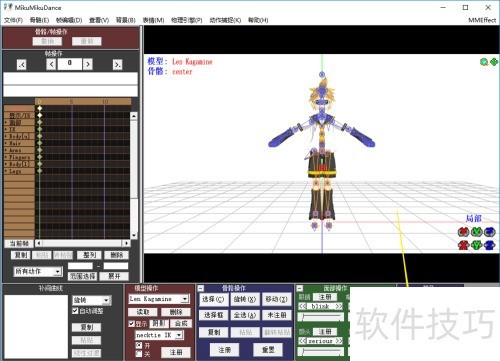Click the range start frame field
This screenshot has height=361, width=500.
pyautogui.click(x=80, y=266)
